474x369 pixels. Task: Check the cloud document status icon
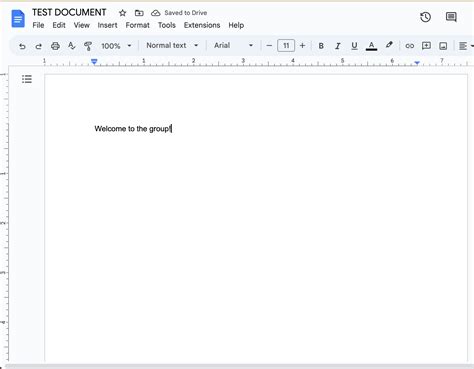coord(155,13)
